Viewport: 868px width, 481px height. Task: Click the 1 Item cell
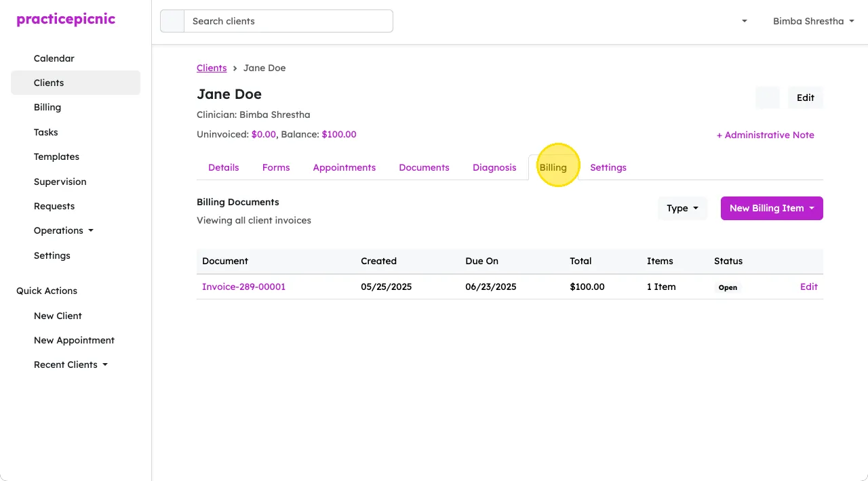[x=661, y=287]
